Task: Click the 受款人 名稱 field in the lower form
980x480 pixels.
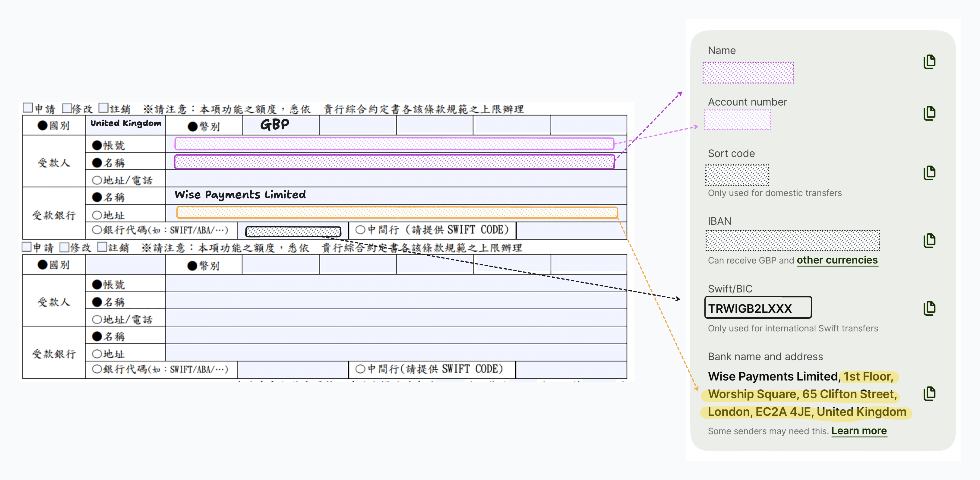Action: [396, 300]
